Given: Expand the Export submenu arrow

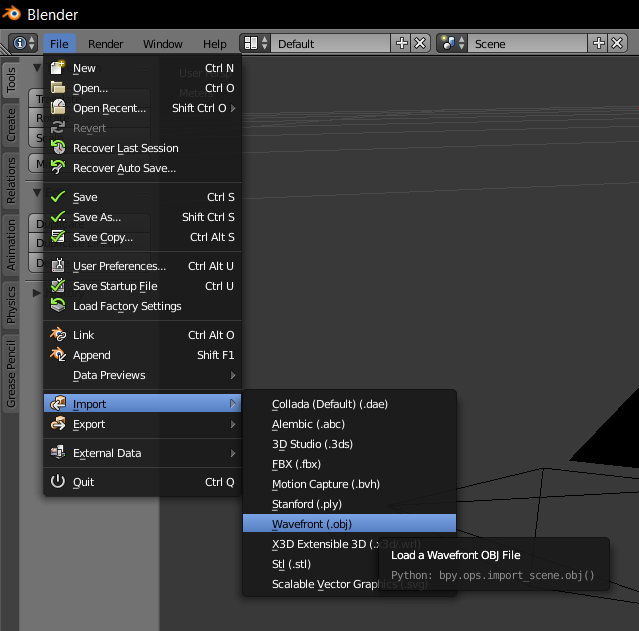Looking at the screenshot, I should point(233,424).
